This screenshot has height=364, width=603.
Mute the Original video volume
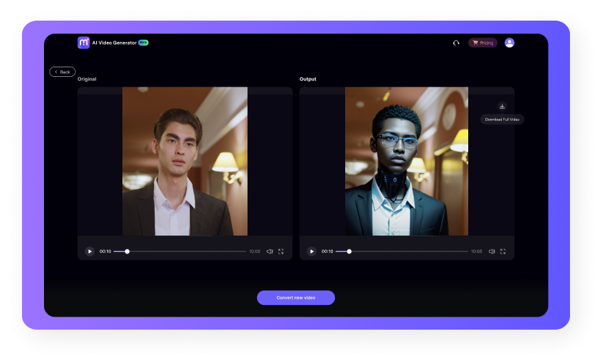click(x=270, y=251)
